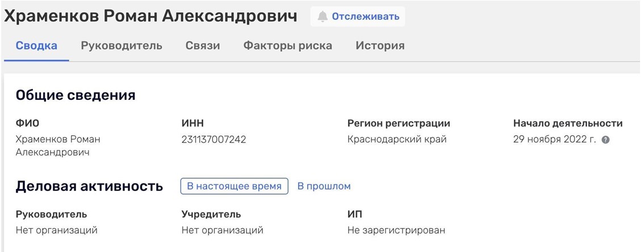Click the page title Храменков Роман Александрович
This screenshot has width=644, height=252.
[150, 16]
